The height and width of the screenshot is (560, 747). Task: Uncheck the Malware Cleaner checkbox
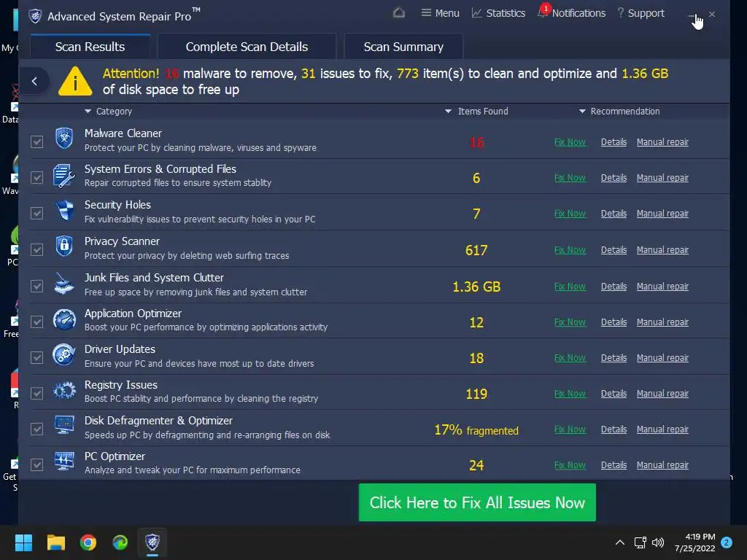point(36,141)
